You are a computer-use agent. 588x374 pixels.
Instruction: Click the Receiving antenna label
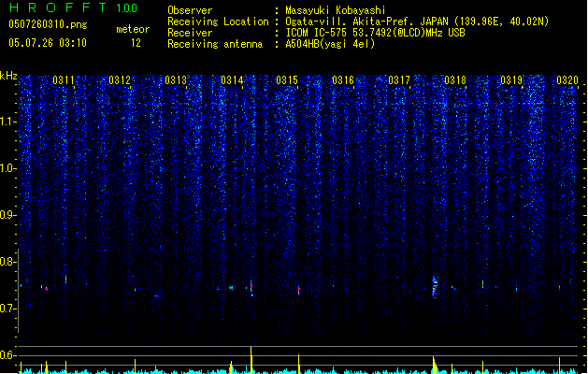pyautogui.click(x=215, y=44)
